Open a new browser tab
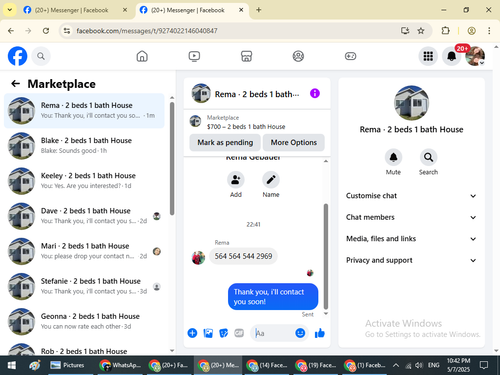500x375 pixels. 259,10
